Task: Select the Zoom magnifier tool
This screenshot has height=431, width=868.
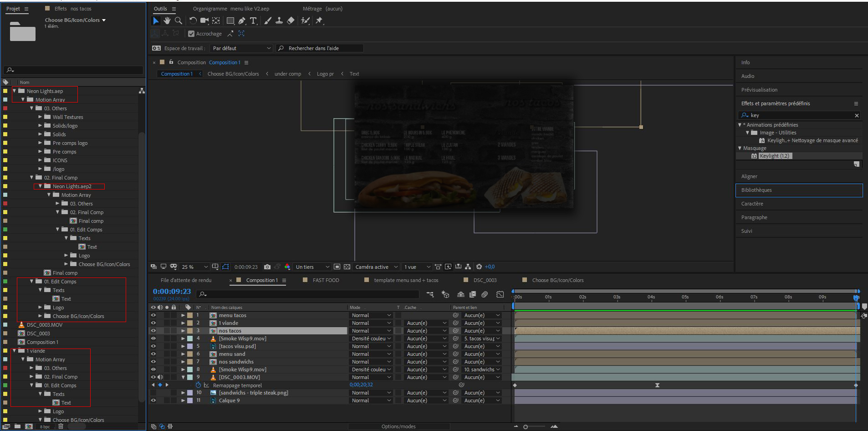Action: pos(179,21)
